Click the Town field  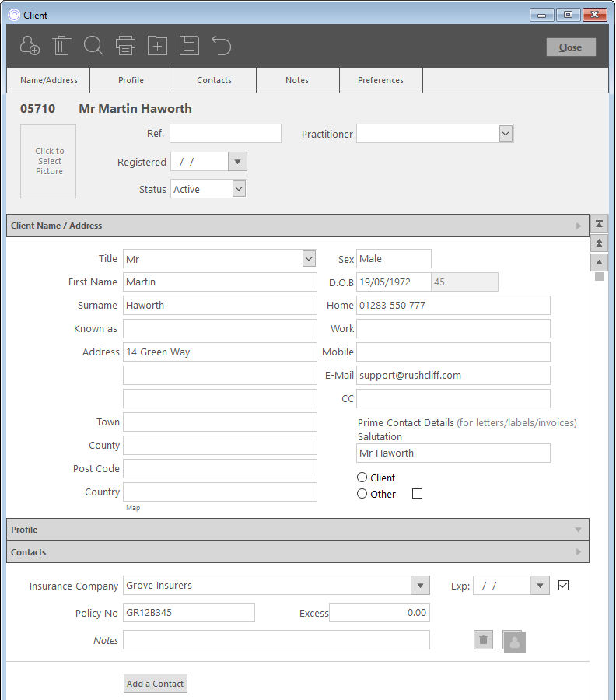220,422
